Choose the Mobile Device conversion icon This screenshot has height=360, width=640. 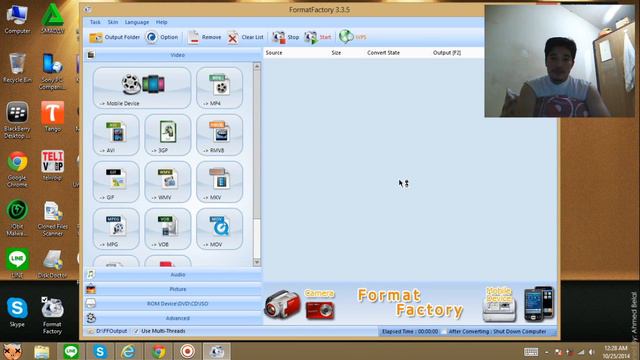142,88
